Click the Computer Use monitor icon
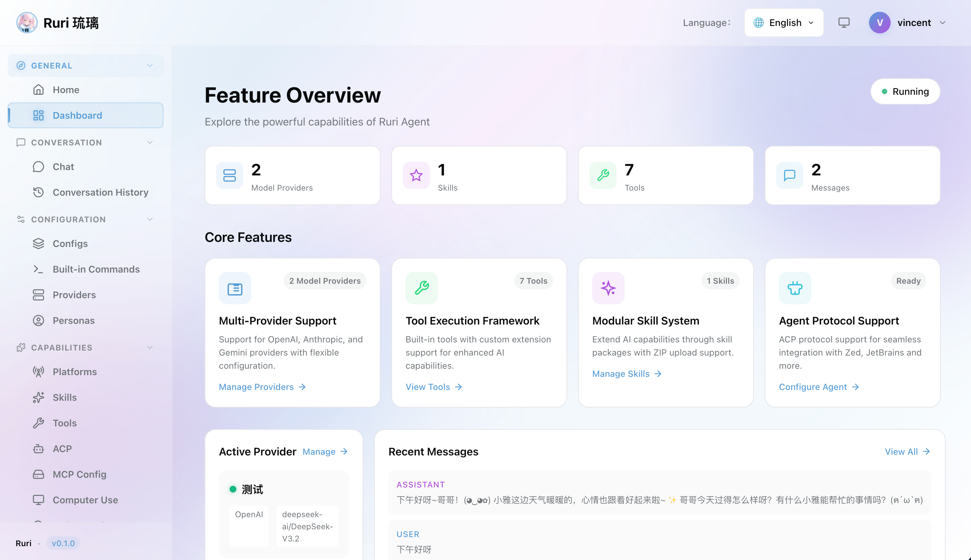Image resolution: width=971 pixels, height=560 pixels. tap(38, 500)
